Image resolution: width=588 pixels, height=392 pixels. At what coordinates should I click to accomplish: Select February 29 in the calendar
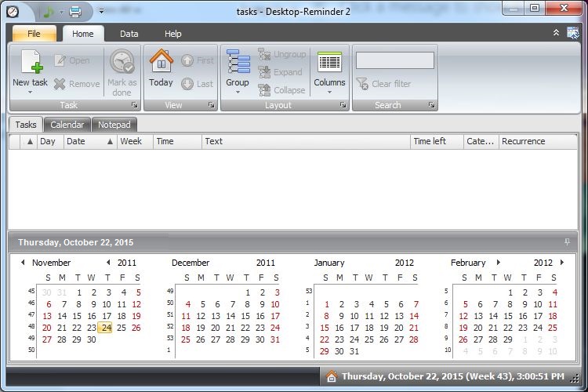tap(508, 339)
